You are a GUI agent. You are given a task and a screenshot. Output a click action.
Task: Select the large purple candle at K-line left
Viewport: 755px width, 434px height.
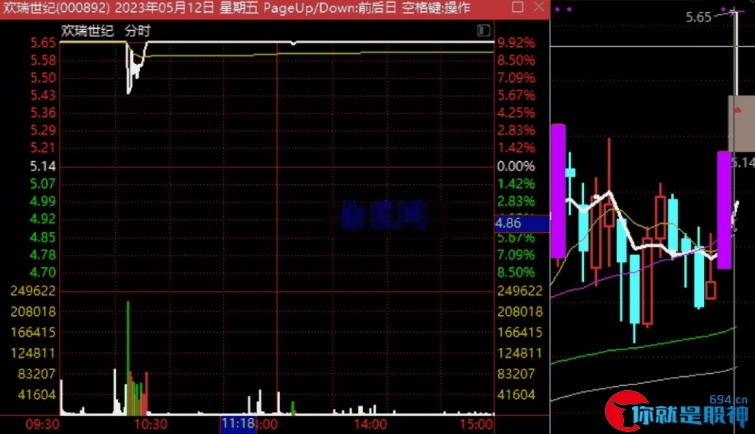pos(558,191)
